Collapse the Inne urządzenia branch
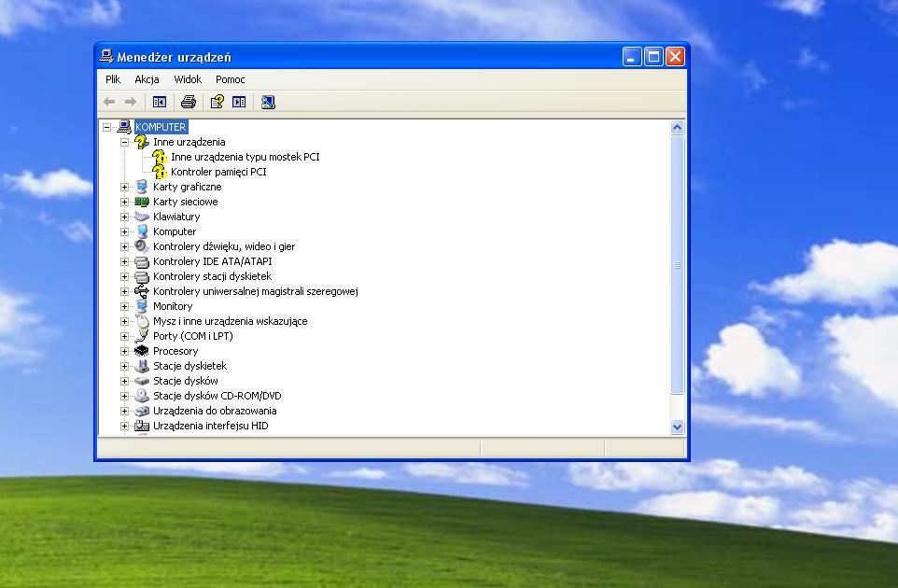 click(x=124, y=142)
